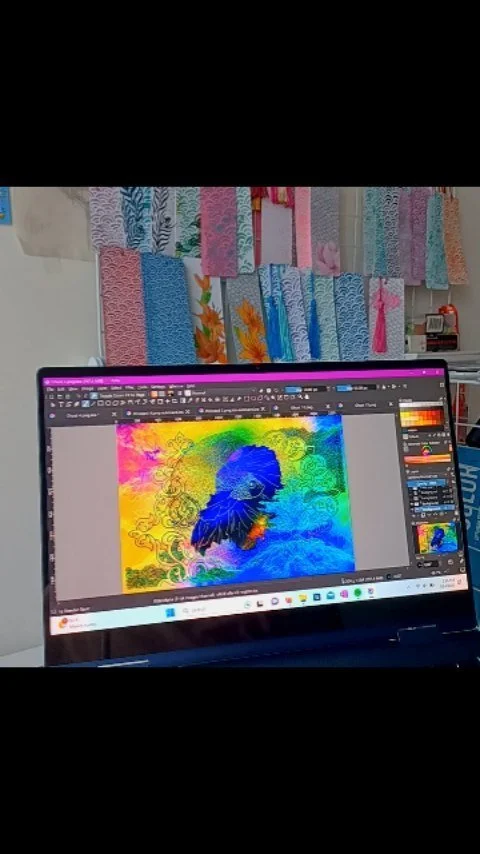Open the Image menu
Viewport: 480px width, 854px height.
click(87, 388)
